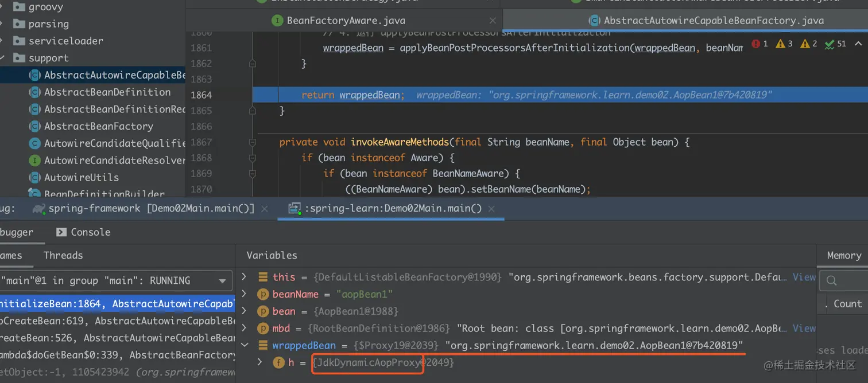Click the variables stack icon next to this
The height and width of the screenshot is (383, 868).
pyautogui.click(x=263, y=276)
